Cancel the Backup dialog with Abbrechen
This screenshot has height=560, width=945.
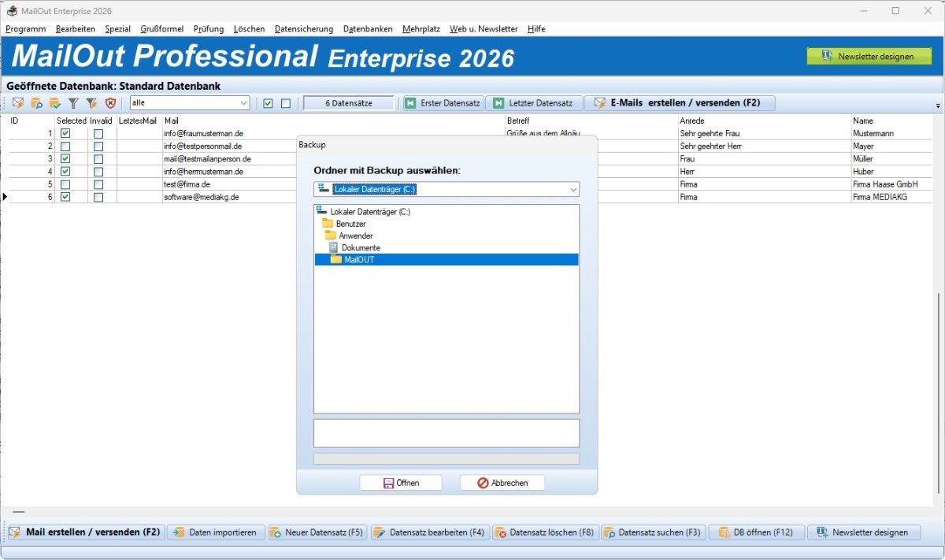(x=502, y=483)
